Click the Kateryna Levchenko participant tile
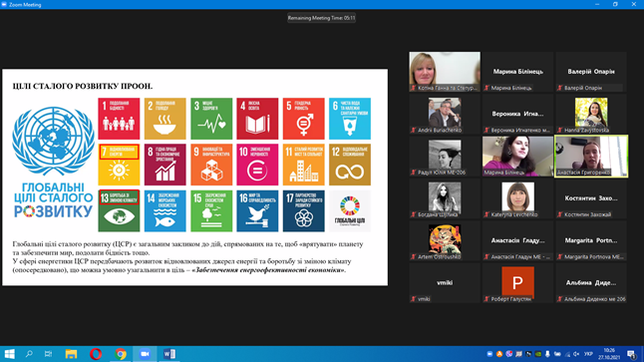The image size is (644, 362). click(x=518, y=198)
